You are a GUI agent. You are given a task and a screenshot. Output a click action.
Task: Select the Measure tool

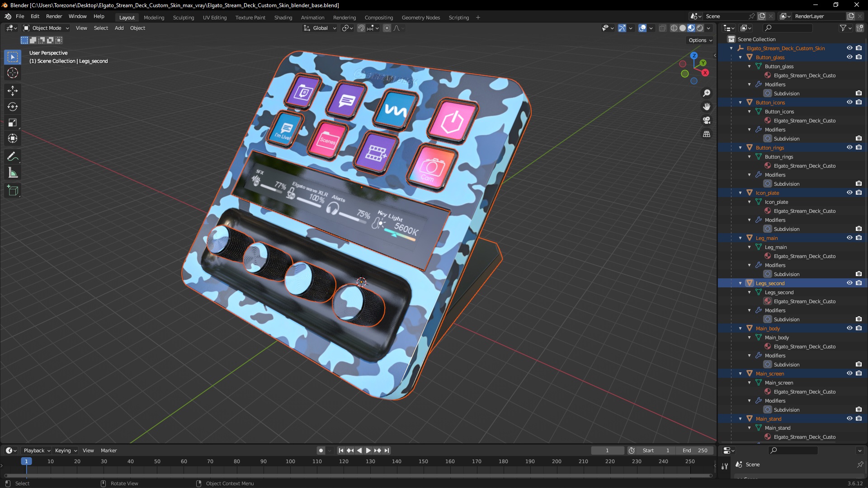tap(13, 173)
